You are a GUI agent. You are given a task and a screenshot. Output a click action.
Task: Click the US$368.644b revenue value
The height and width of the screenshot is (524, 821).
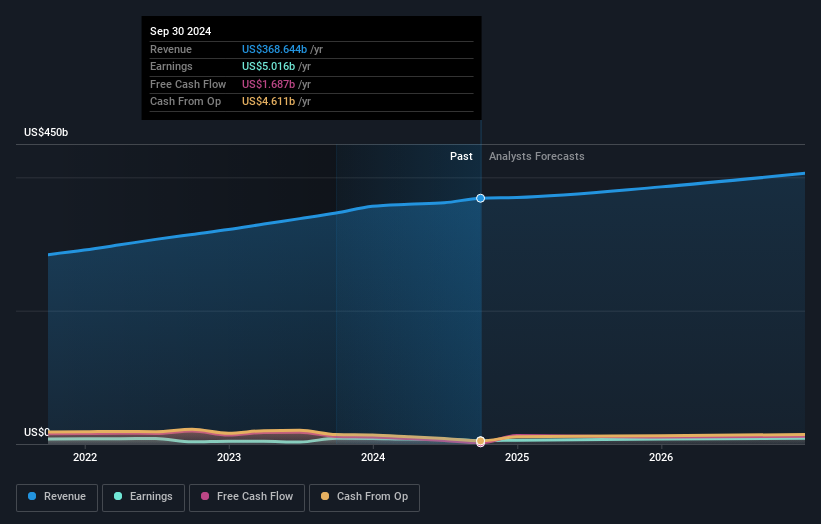[274, 49]
